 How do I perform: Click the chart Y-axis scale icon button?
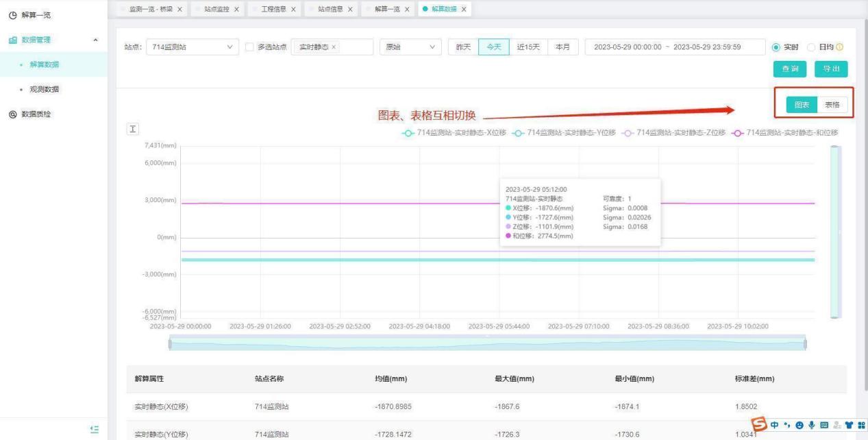coord(134,130)
